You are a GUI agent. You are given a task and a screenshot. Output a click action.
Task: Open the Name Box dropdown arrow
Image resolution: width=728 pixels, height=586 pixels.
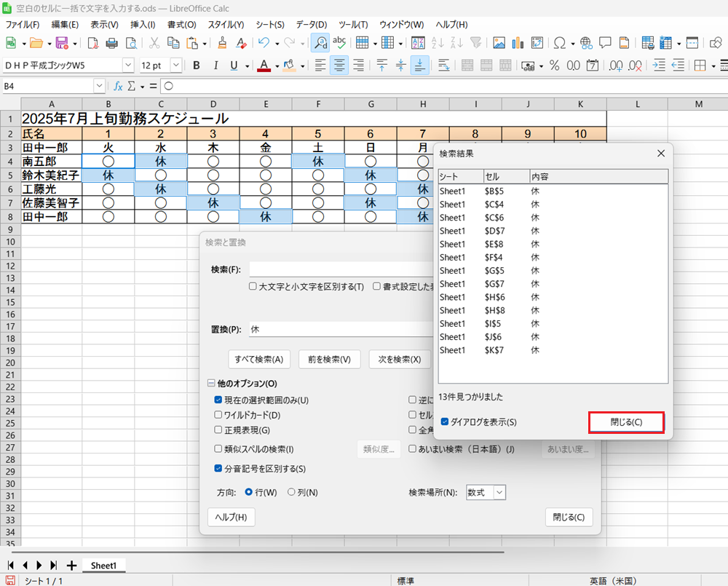pyautogui.click(x=99, y=86)
